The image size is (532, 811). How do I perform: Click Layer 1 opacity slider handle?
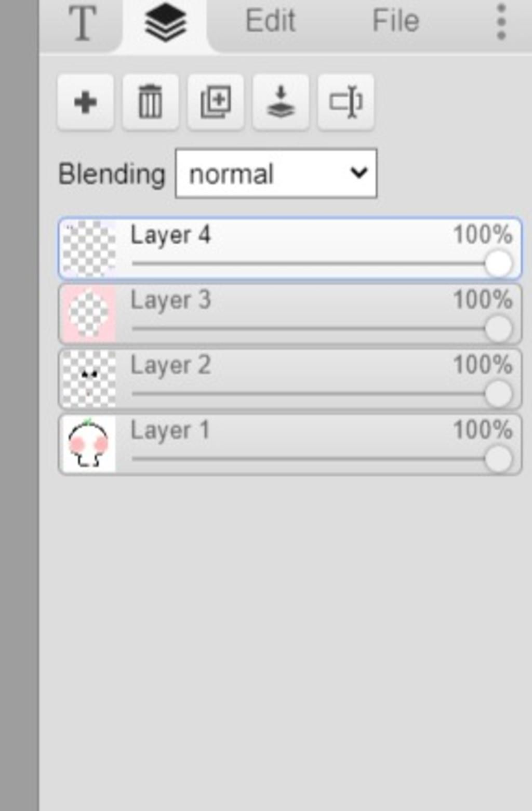click(x=499, y=460)
